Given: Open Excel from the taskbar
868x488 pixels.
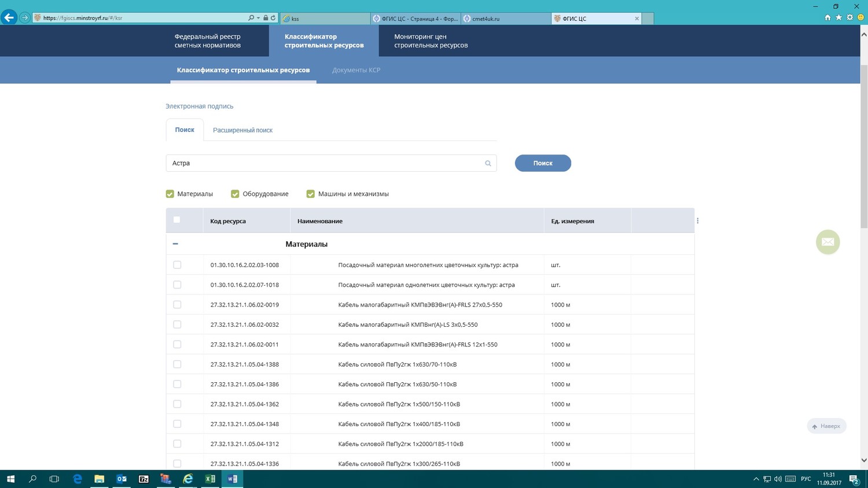Looking at the screenshot, I should click(210, 479).
